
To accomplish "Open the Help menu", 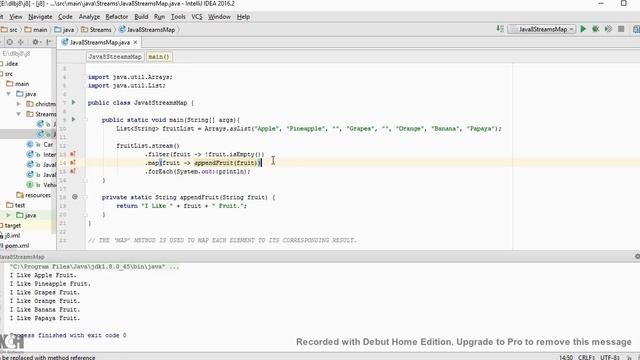I will (x=243, y=17).
